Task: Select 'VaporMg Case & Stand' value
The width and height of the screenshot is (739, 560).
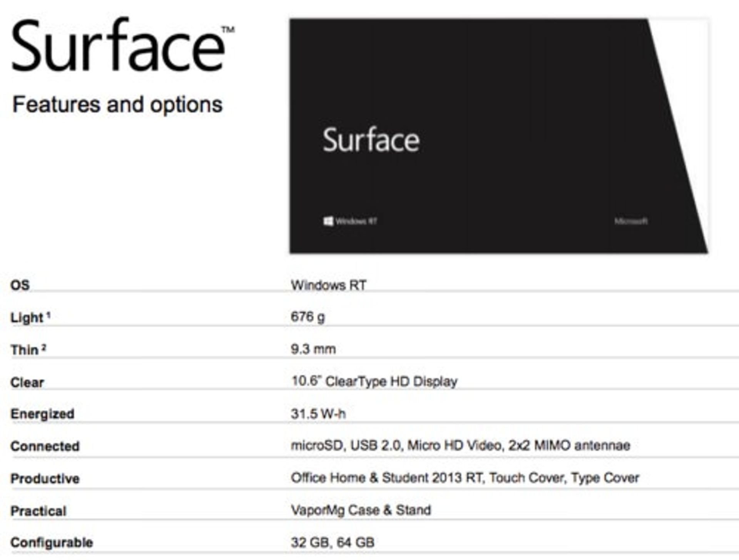Action: click(x=361, y=510)
